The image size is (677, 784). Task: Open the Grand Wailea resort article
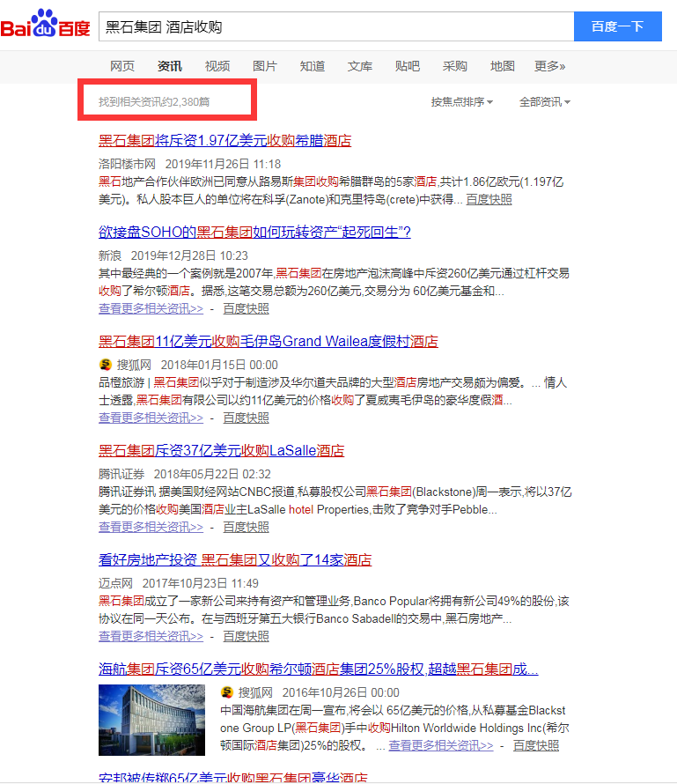(268, 342)
